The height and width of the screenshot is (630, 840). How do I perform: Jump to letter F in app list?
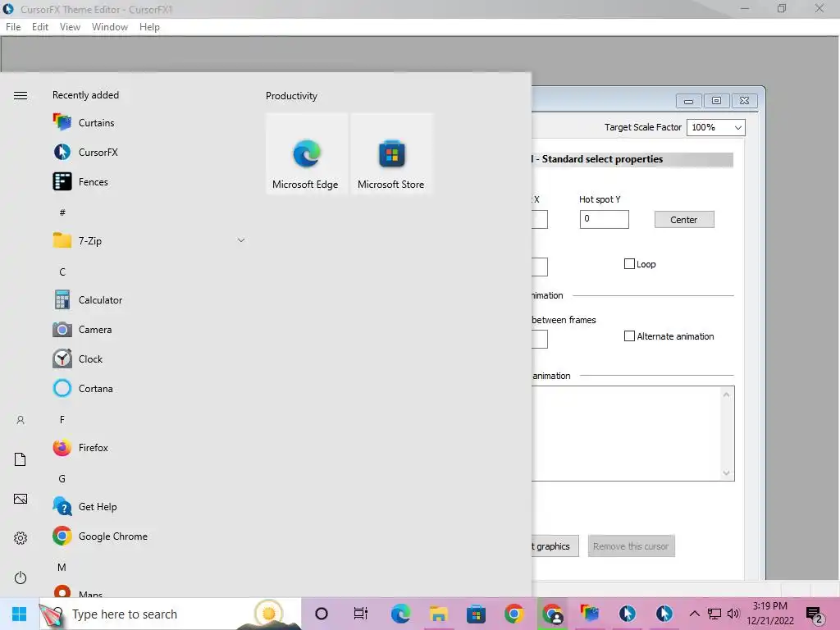pos(62,419)
